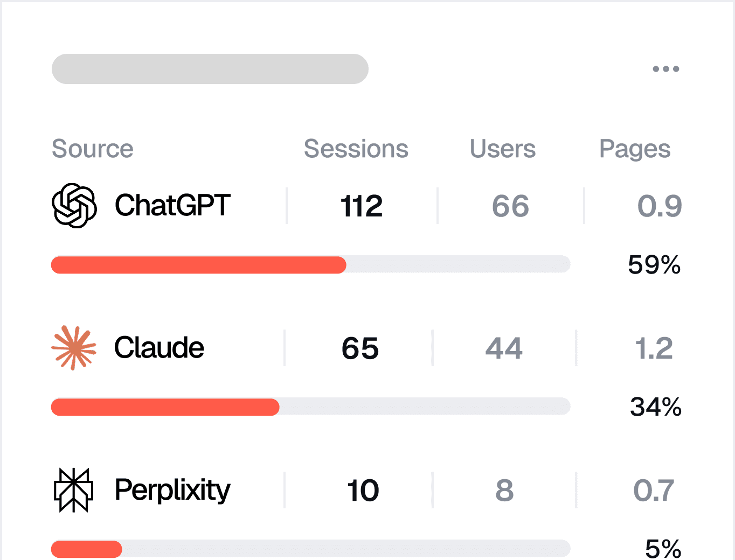Sort by the Sessions column header
The image size is (735, 560).
click(x=356, y=149)
